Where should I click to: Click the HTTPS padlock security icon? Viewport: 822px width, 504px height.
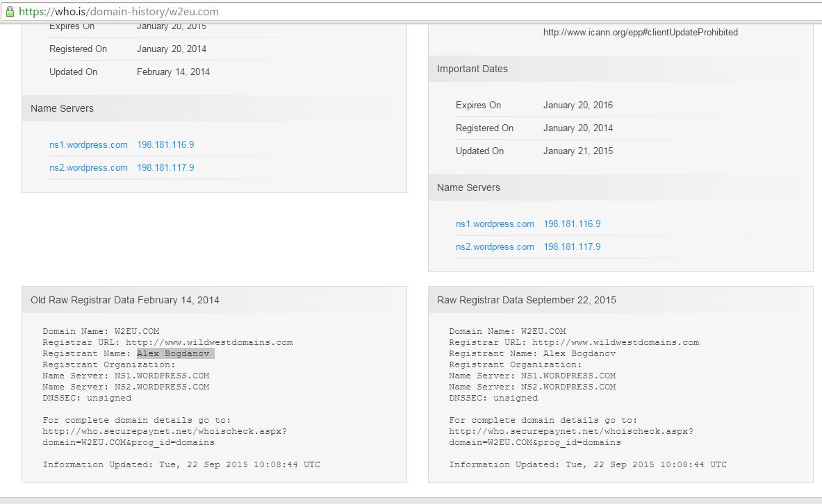point(10,11)
